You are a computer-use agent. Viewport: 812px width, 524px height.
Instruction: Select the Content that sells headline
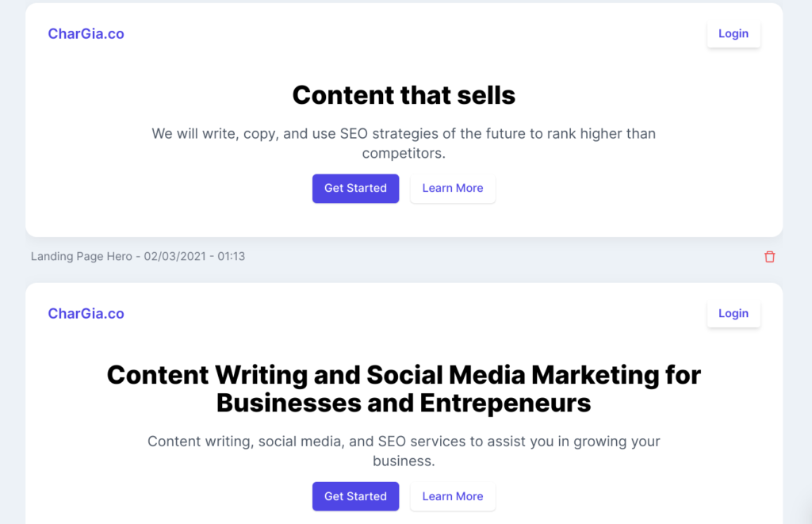click(x=404, y=95)
